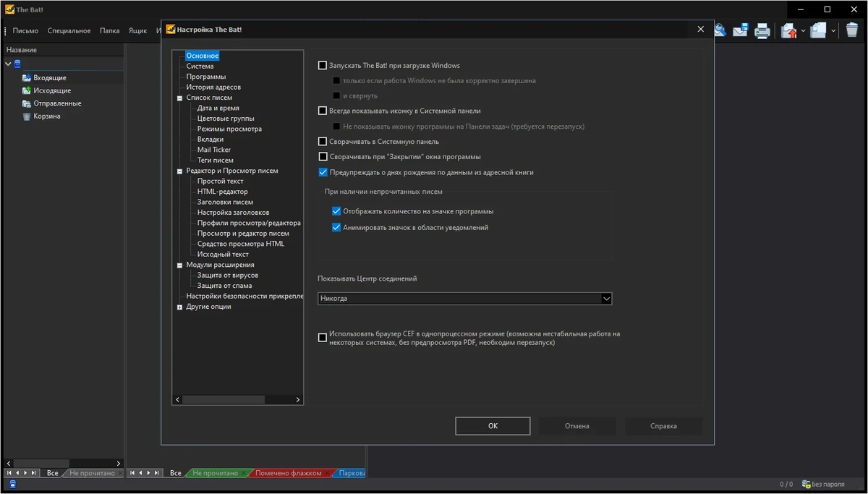Select Цветовые группы settings item

coord(226,119)
